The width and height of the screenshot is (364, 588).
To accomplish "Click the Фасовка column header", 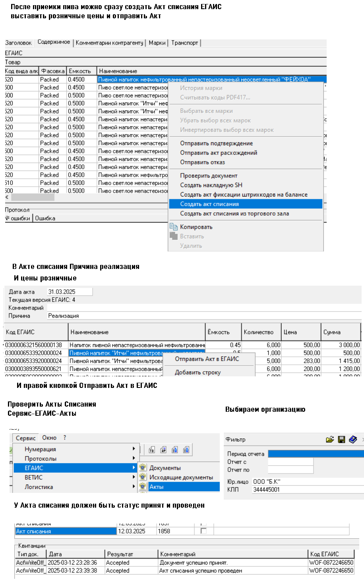I will 53,71.
